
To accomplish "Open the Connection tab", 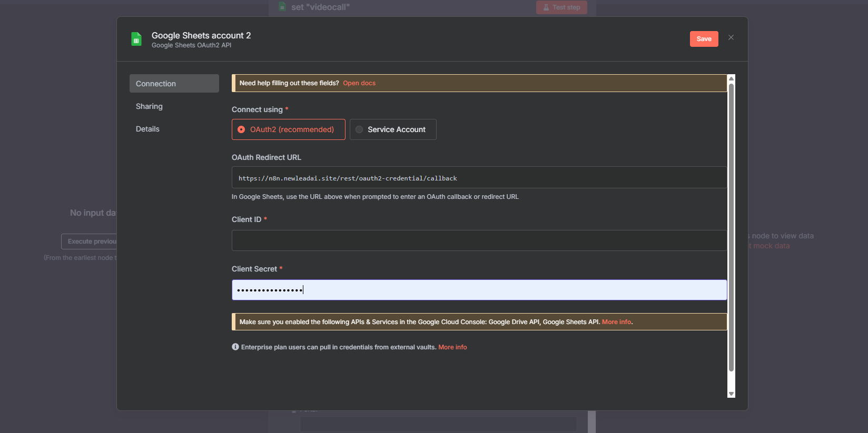I will (174, 84).
